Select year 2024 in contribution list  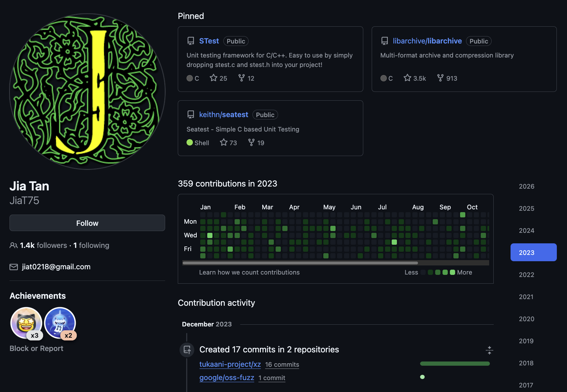coord(526,231)
